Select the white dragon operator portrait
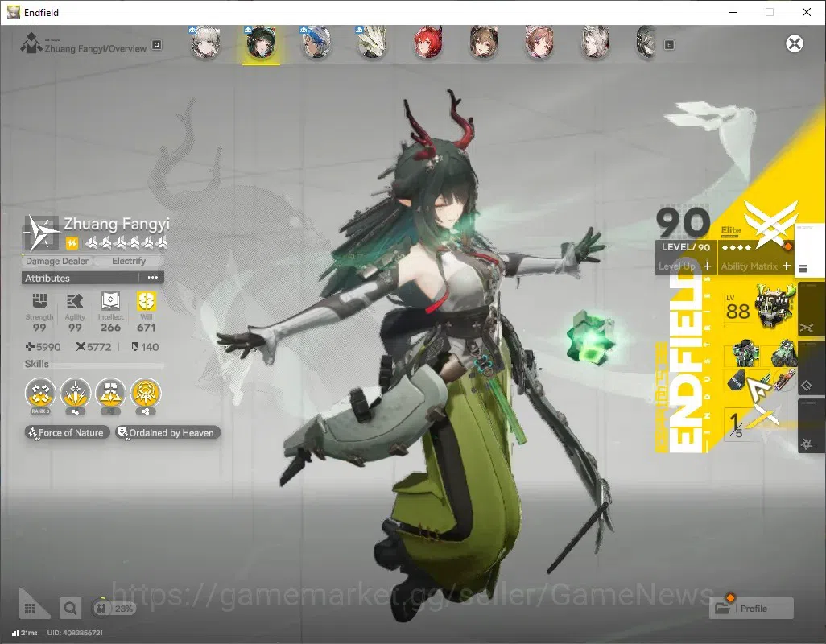 (x=373, y=43)
